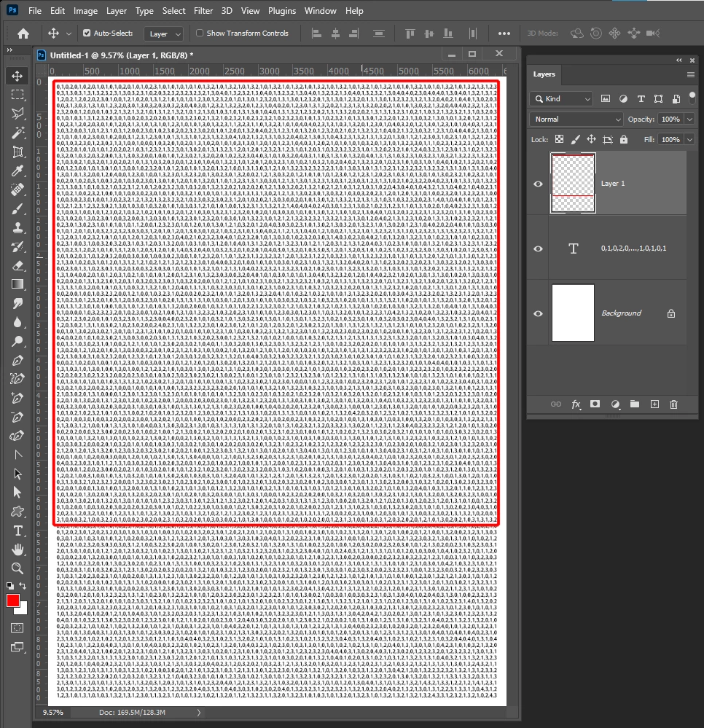This screenshot has height=728, width=704.
Task: Select the Eyedropper tool
Action: tap(17, 171)
